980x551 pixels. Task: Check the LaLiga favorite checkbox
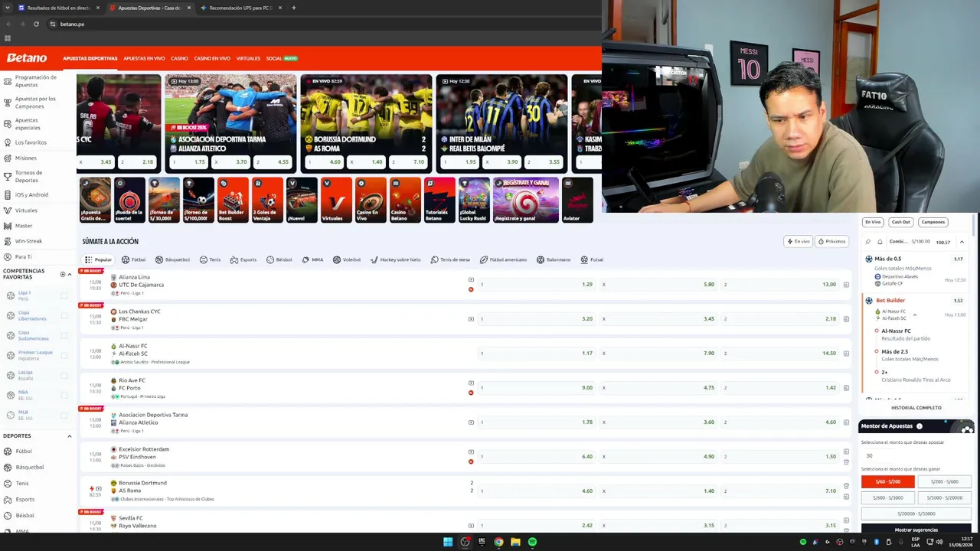click(x=64, y=375)
